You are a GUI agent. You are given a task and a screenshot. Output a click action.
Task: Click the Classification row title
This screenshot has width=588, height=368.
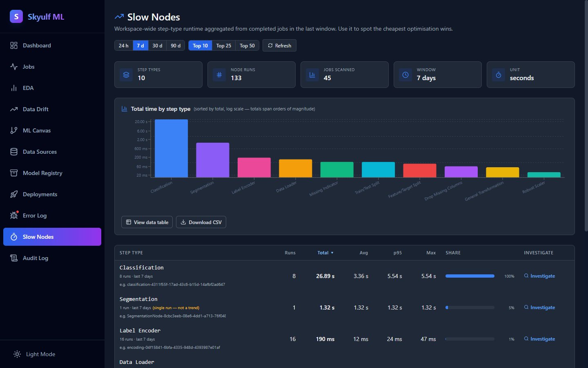[x=142, y=267]
